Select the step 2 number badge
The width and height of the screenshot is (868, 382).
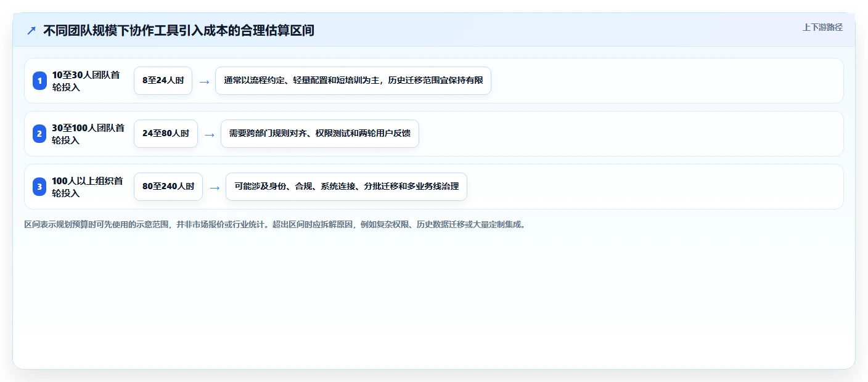coord(39,134)
